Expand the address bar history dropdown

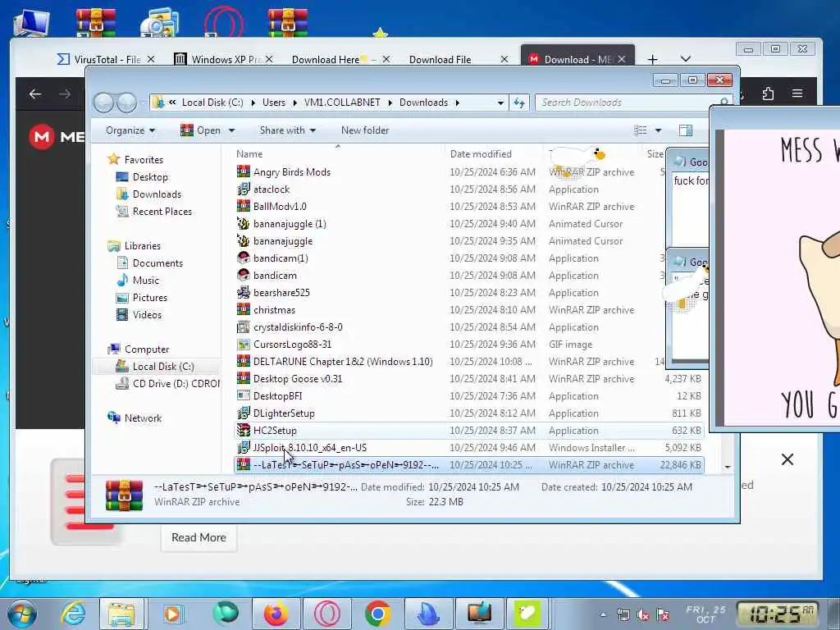pyautogui.click(x=500, y=103)
